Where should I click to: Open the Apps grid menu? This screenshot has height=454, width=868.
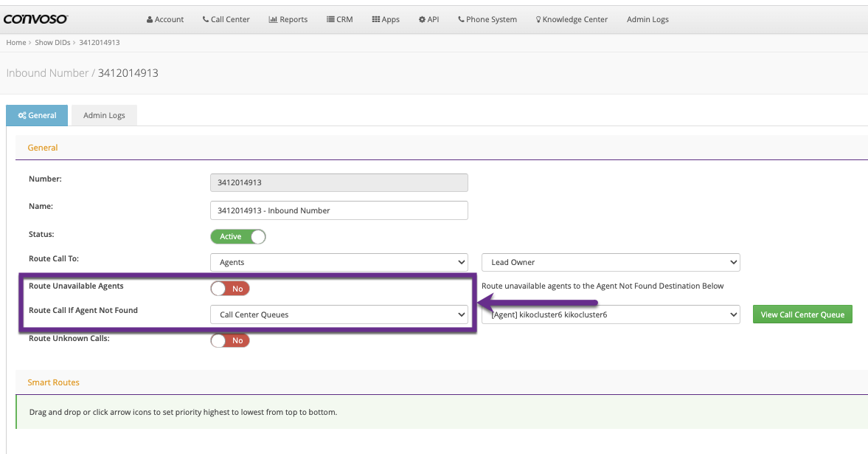click(x=386, y=19)
